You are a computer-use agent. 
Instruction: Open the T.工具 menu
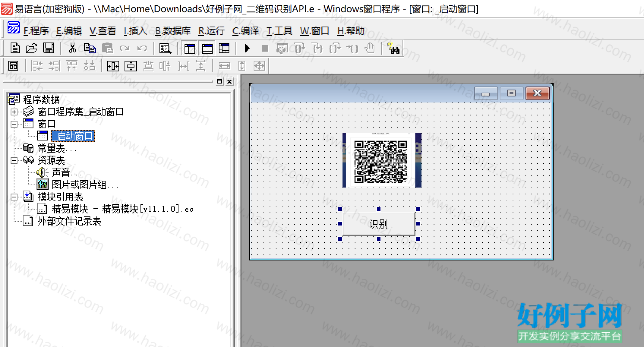point(279,31)
